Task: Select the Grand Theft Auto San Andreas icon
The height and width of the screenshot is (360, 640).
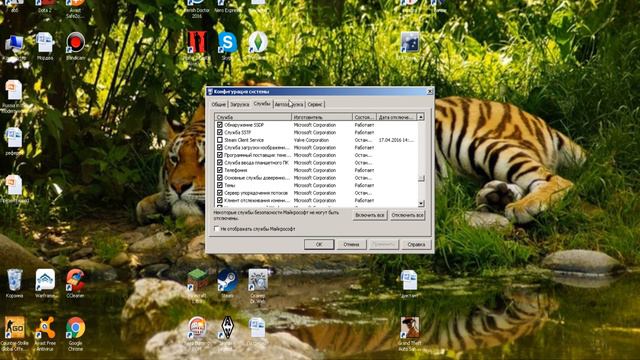Action: click(x=409, y=333)
